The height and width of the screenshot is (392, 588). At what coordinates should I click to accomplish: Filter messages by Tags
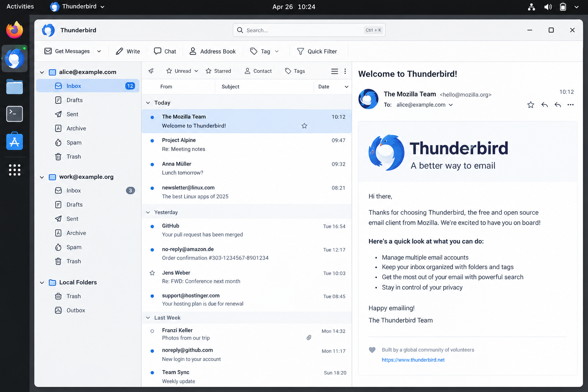pos(295,71)
